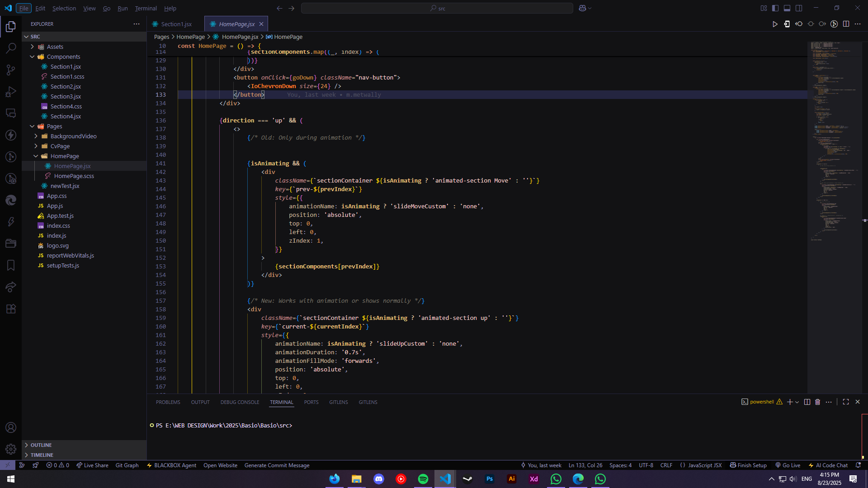Viewport: 868px width, 488px height.
Task: Click the code minimap overview
Action: point(834,136)
